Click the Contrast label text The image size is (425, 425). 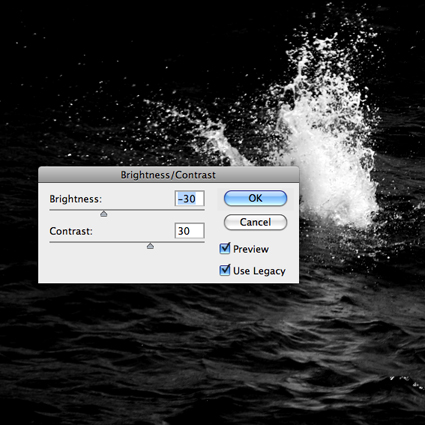71,231
